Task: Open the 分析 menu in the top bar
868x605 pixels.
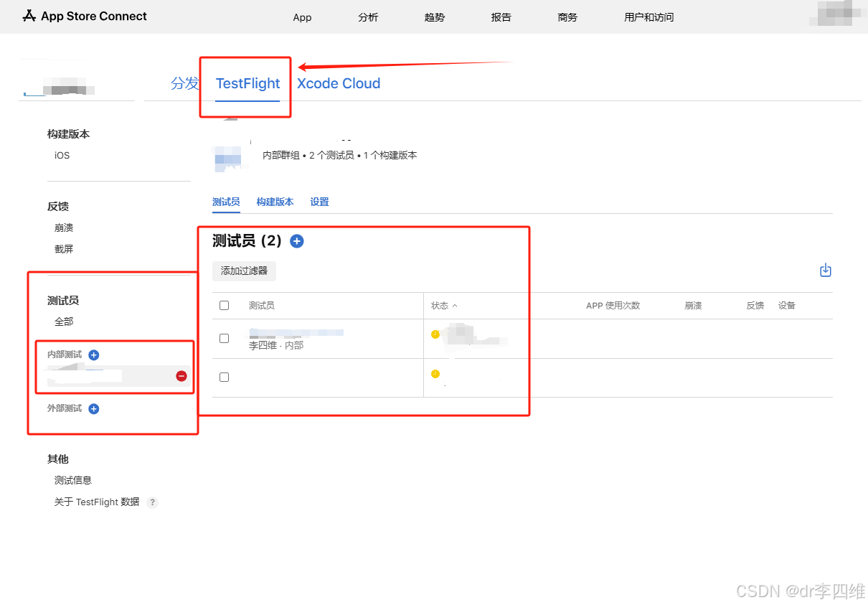Action: tap(368, 17)
